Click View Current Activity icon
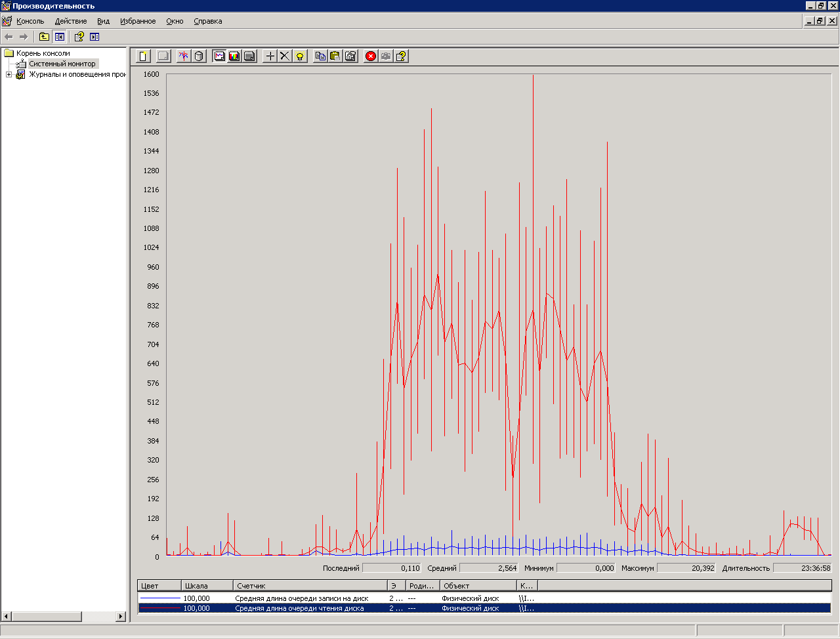This screenshot has width=840, height=639. [x=184, y=56]
